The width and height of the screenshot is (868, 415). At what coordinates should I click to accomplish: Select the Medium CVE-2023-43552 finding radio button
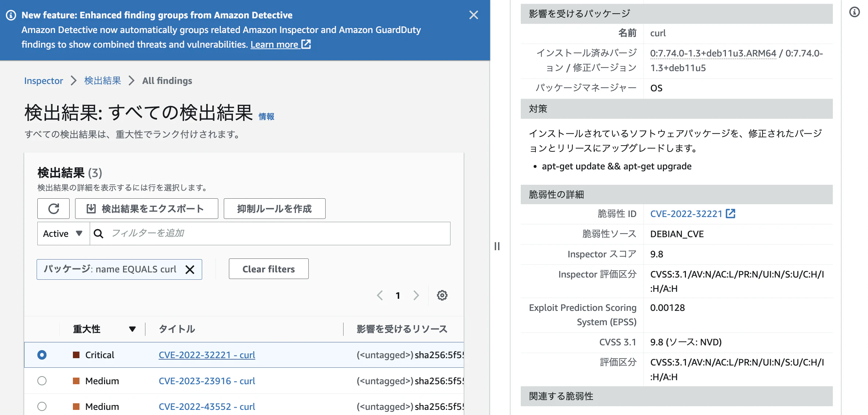pyautogui.click(x=42, y=406)
